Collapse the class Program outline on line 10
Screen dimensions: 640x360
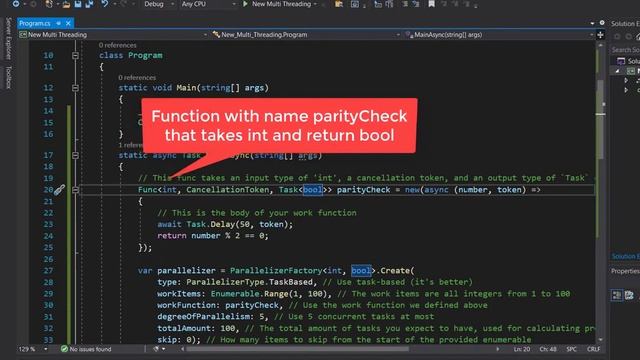76,55
